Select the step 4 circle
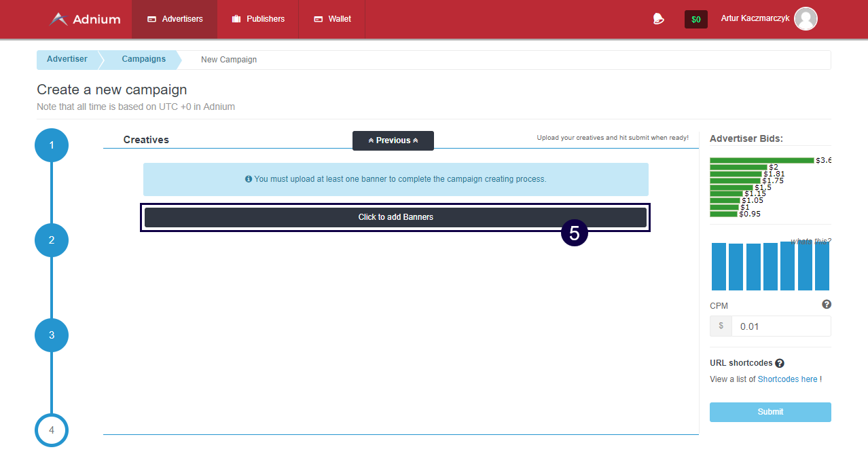 52,430
